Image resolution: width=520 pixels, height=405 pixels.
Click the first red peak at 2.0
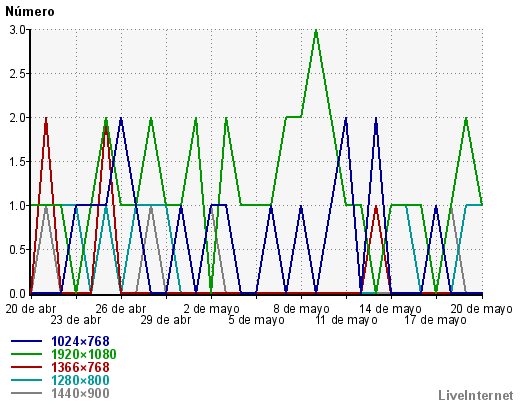pos(46,119)
